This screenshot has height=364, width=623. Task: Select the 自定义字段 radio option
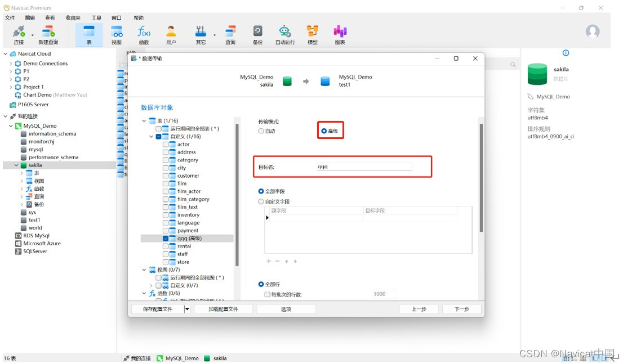(x=261, y=201)
